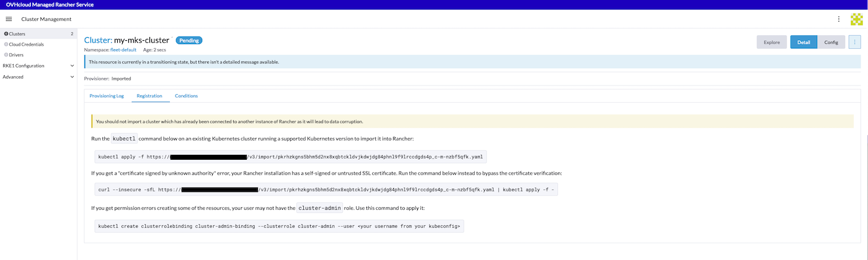Open the hamburger navigation menu
868x260 pixels.
click(x=9, y=19)
